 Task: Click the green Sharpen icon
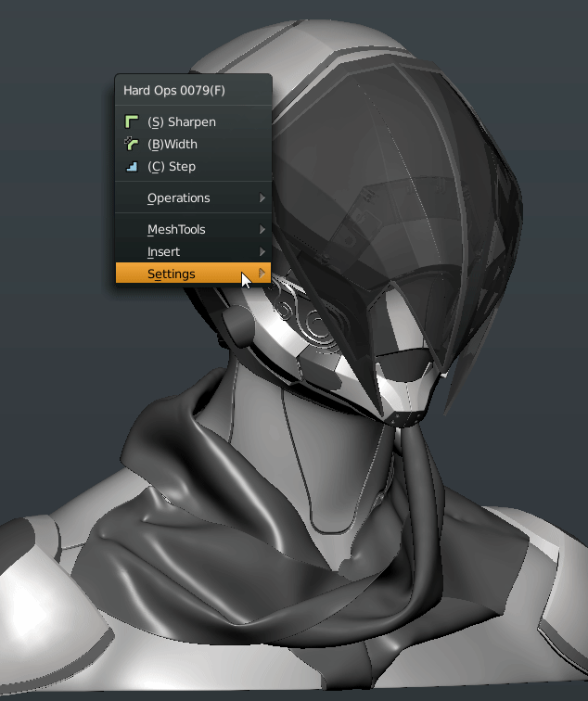[x=131, y=121]
